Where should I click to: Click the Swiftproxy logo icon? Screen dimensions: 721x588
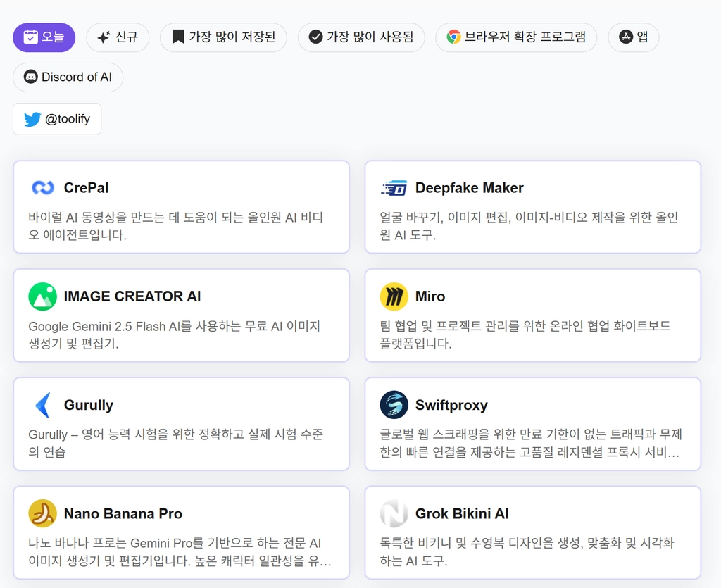(394, 405)
